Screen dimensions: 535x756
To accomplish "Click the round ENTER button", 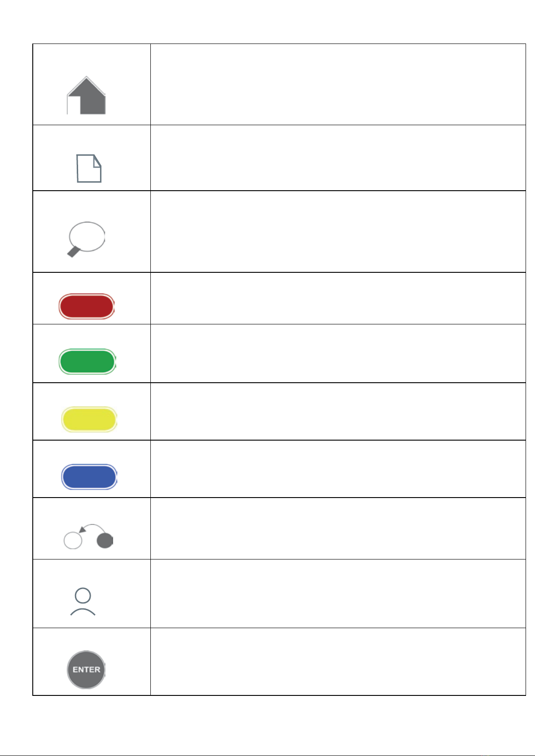I will tap(86, 669).
